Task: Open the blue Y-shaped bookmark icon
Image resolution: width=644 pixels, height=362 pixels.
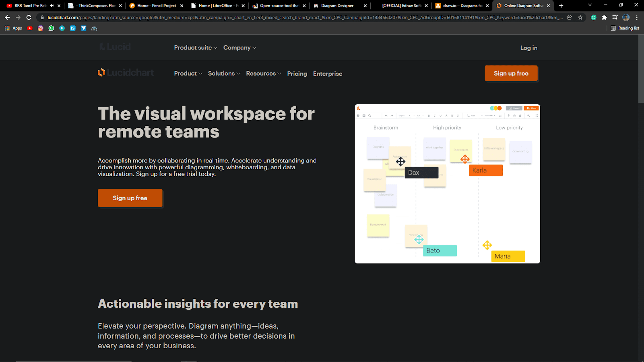Action: click(83, 28)
